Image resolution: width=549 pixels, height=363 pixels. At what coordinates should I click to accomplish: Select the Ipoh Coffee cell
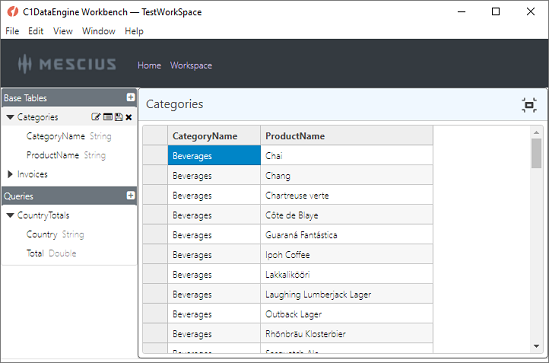coord(347,254)
